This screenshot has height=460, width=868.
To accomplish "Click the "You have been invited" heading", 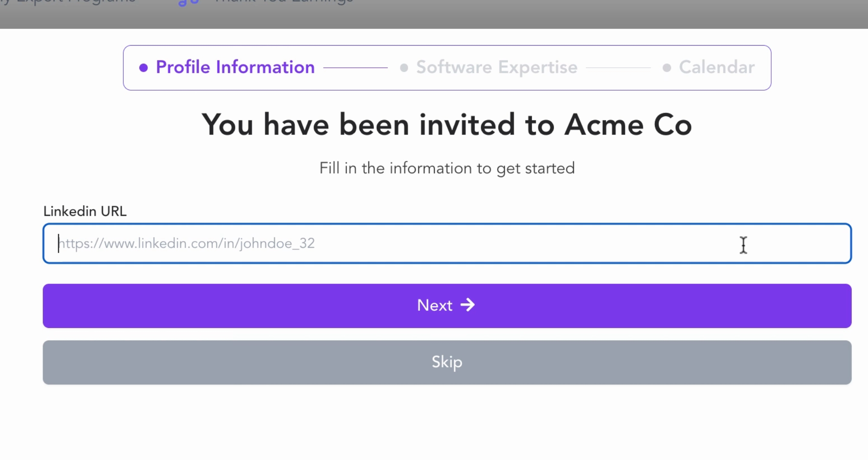I will click(446, 125).
